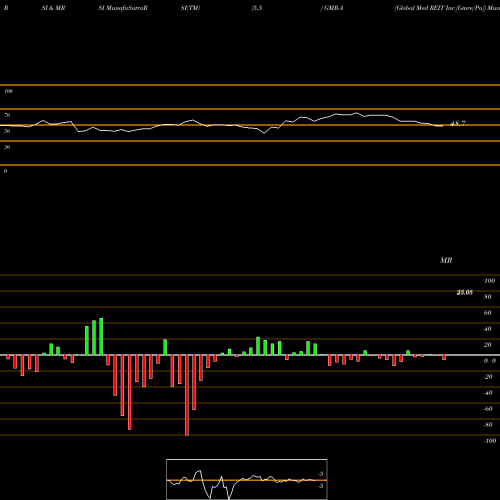Click the -60 label on MR axis
The image size is (500, 500).
488,409
